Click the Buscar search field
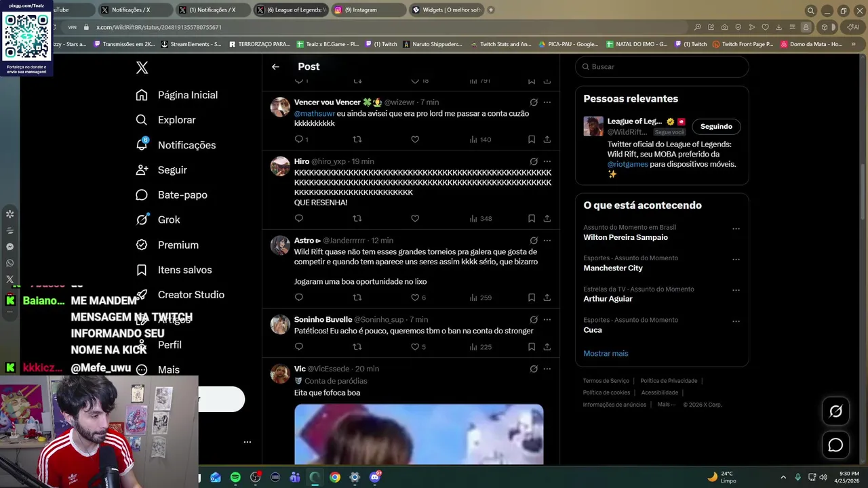This screenshot has height=488, width=868. [x=662, y=66]
